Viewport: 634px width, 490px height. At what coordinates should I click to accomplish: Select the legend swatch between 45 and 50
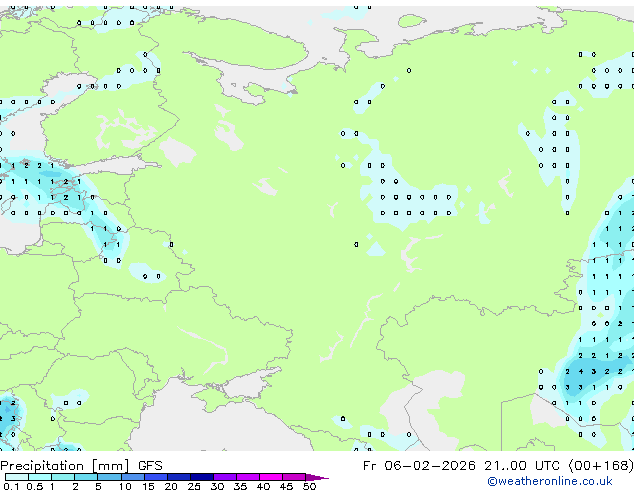point(294,477)
